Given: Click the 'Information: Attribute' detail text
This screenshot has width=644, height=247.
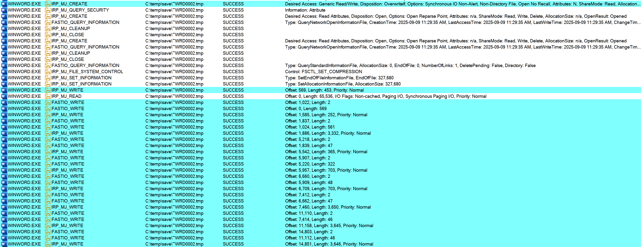Looking at the screenshot, I should click(305, 10).
